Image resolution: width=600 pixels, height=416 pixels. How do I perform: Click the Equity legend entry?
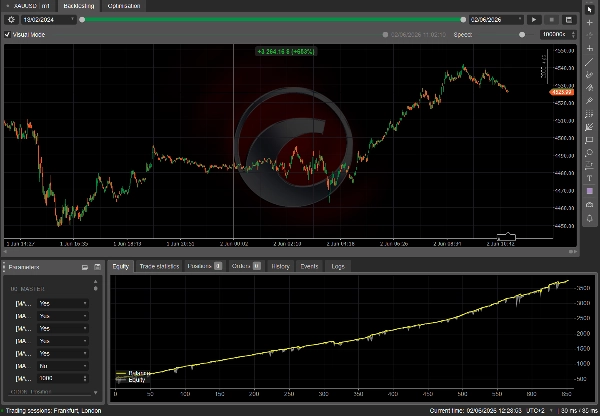tap(131, 380)
